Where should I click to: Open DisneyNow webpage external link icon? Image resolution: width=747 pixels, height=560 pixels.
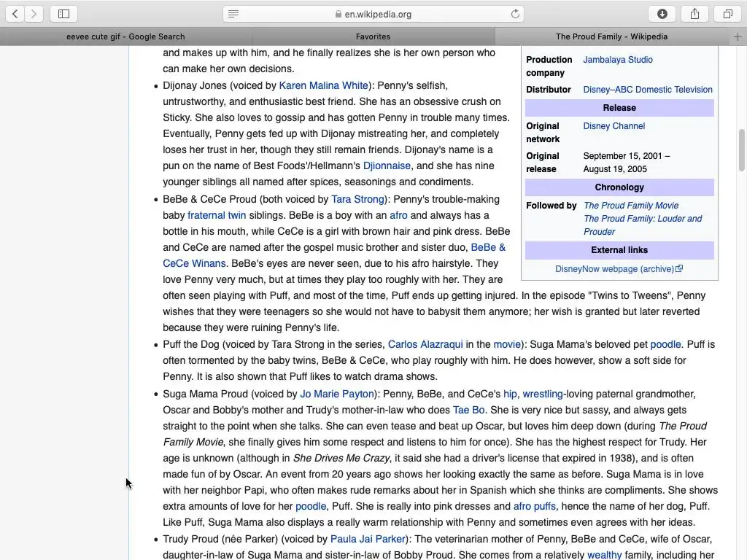click(679, 268)
